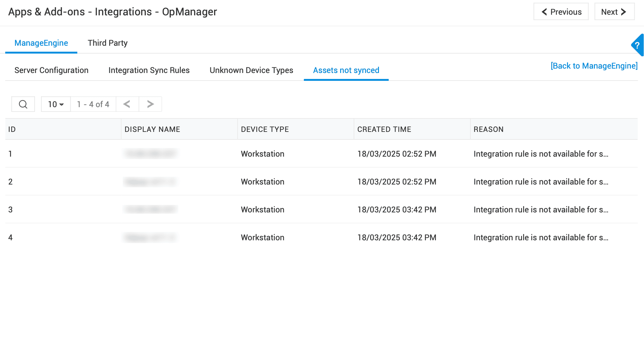The width and height of the screenshot is (644, 349).
Task: Sort by the Created Time column header
Action: click(x=384, y=129)
